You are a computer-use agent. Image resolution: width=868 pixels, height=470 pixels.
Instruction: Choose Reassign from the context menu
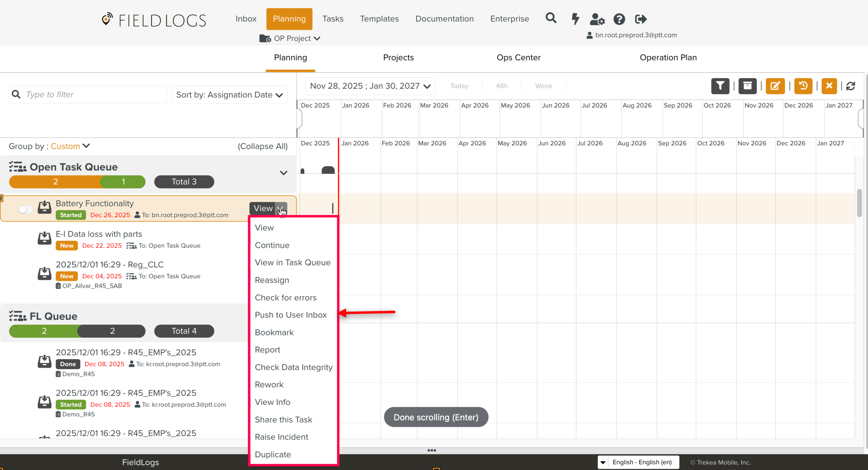pos(272,280)
